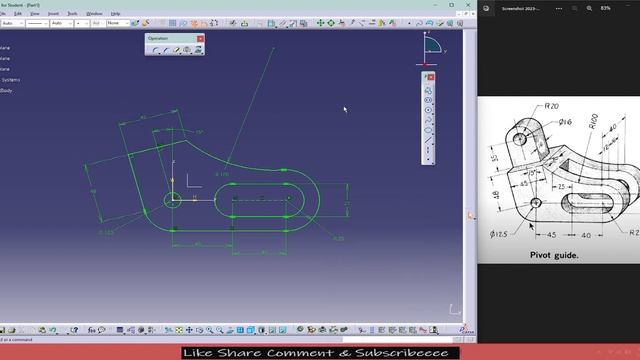Screen dimensions: 640x360
Task: Select the R 20 radius dimension
Action: [339, 238]
